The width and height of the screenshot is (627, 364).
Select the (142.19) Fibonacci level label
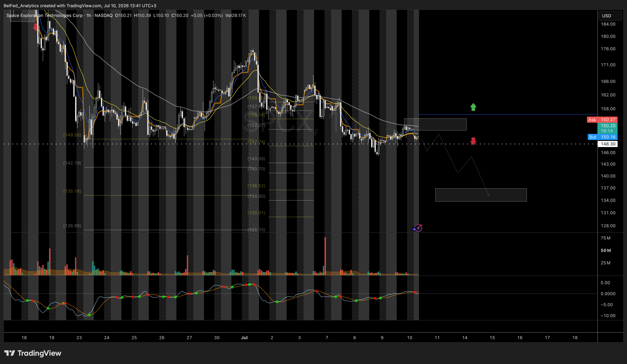tap(72, 163)
